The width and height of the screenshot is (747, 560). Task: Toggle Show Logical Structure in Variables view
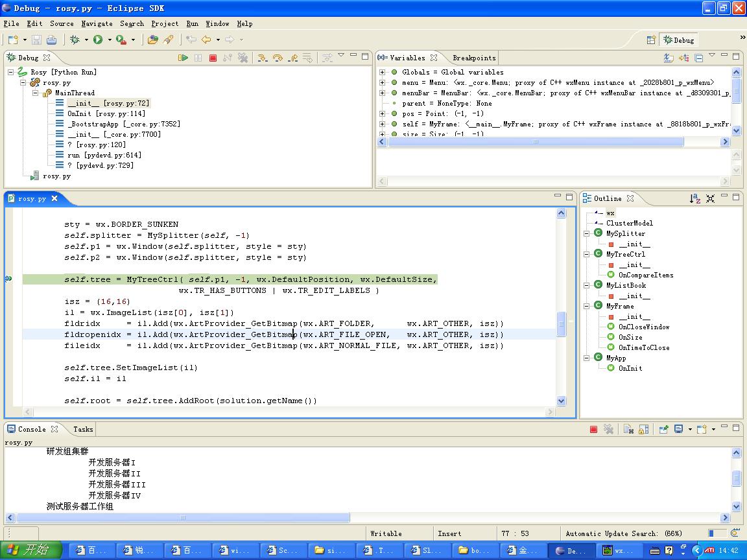(x=684, y=58)
